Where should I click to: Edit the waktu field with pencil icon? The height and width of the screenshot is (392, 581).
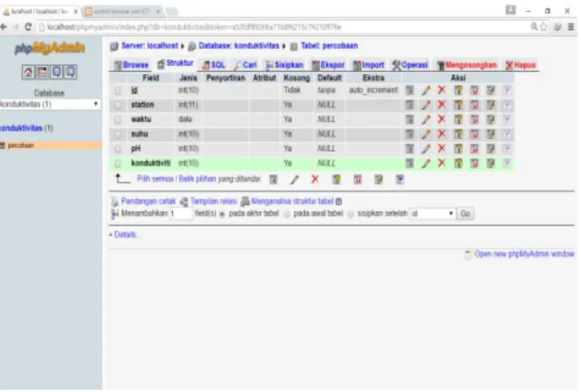[x=425, y=120]
